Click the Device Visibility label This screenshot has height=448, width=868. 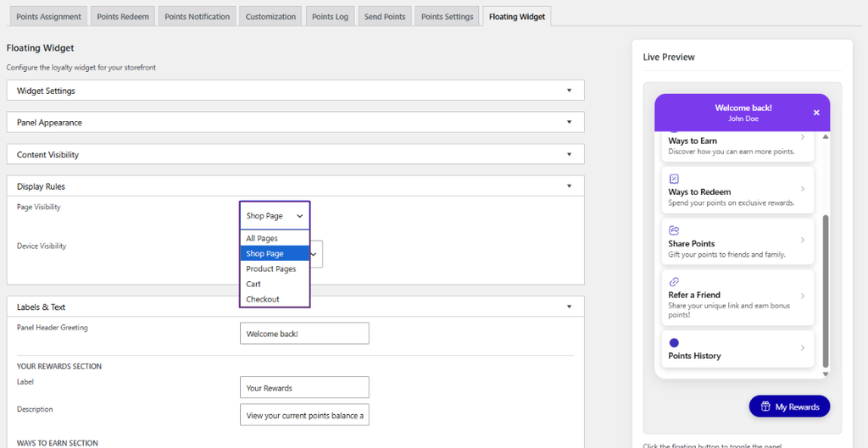(42, 246)
